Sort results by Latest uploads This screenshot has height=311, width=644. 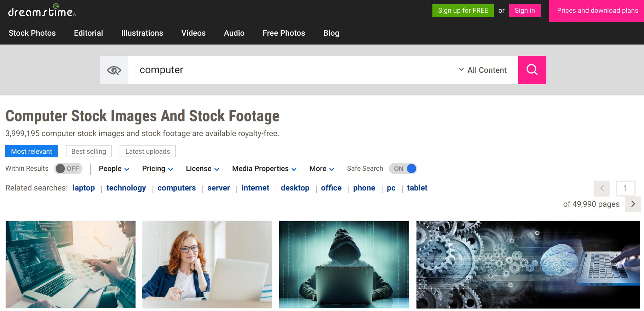click(148, 151)
